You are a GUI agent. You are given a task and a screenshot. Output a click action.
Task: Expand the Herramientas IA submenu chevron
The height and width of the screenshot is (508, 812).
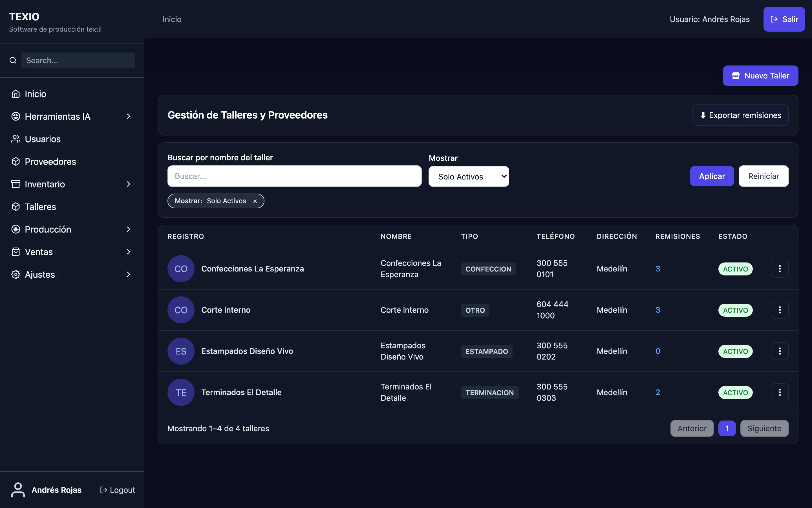(129, 116)
